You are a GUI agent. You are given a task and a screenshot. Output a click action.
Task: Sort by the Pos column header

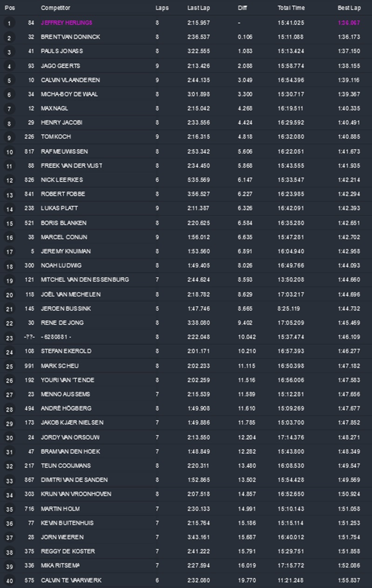[x=10, y=8]
